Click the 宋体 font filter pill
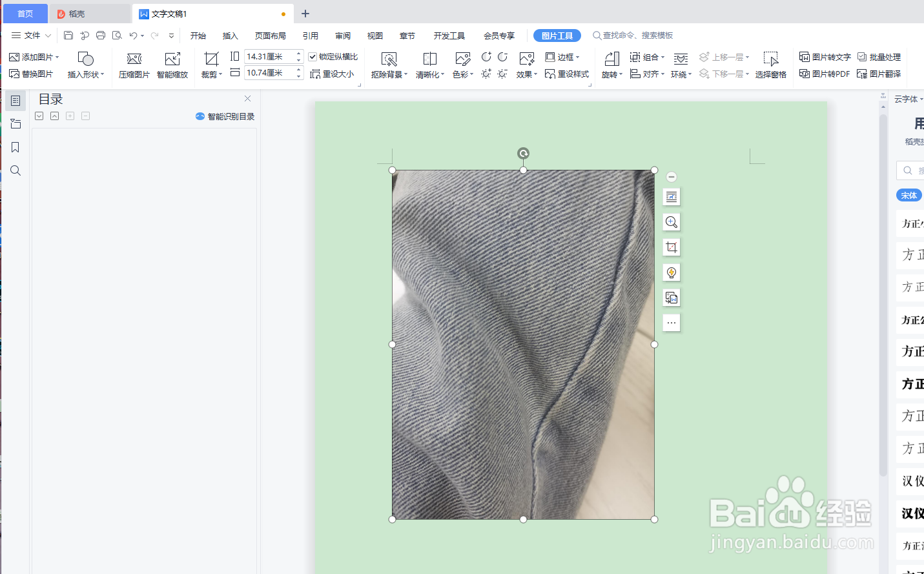Image resolution: width=924 pixels, height=574 pixels. point(909,195)
